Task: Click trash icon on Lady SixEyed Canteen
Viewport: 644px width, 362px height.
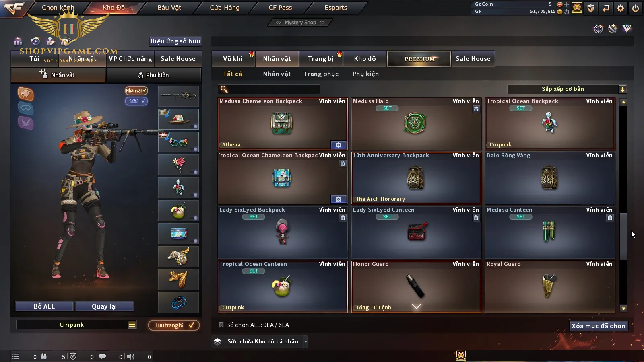Action: (476, 218)
